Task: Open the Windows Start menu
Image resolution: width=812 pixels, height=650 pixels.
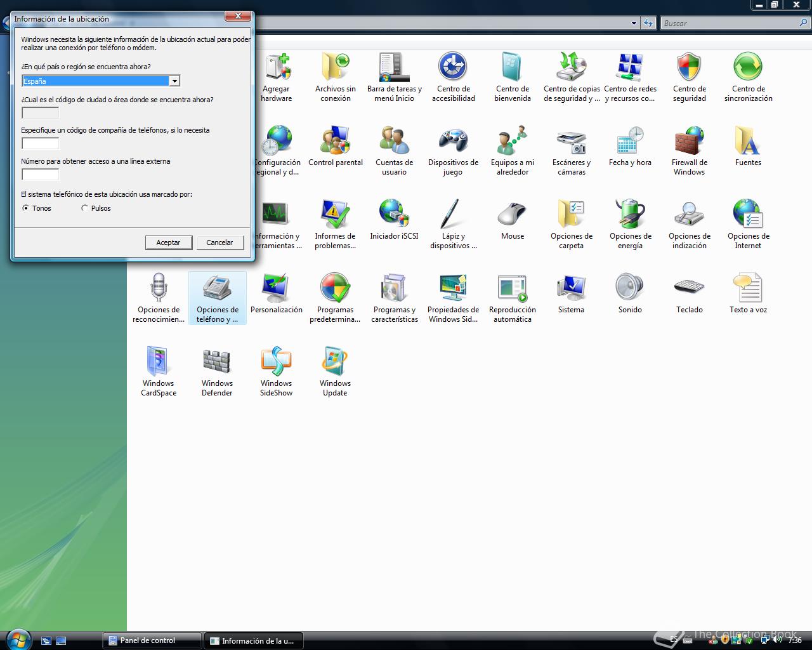Action: (17, 639)
